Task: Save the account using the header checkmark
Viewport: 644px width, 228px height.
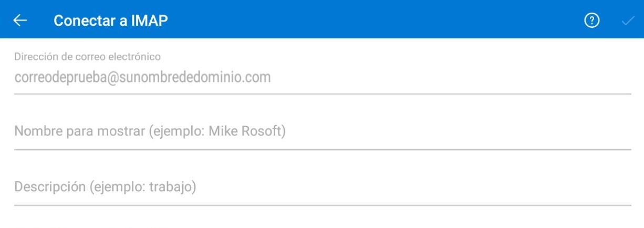Action: 628,21
